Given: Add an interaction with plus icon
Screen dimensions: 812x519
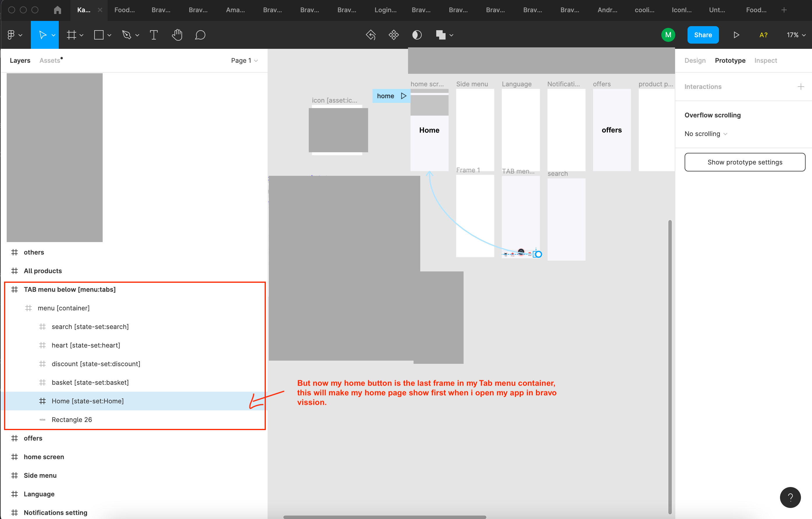Looking at the screenshot, I should point(801,87).
